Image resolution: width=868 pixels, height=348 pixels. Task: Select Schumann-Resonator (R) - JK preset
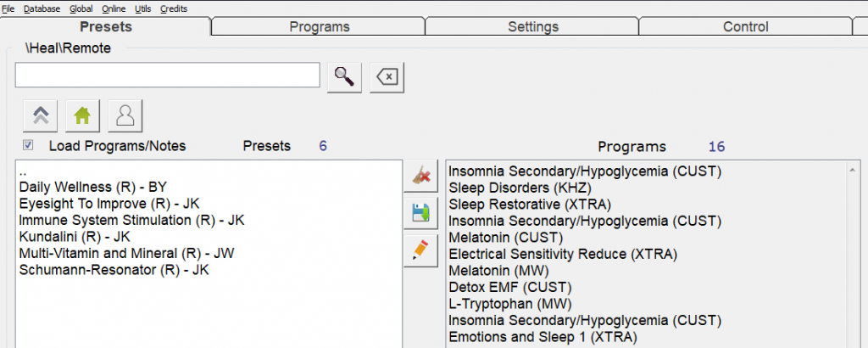pyautogui.click(x=114, y=270)
